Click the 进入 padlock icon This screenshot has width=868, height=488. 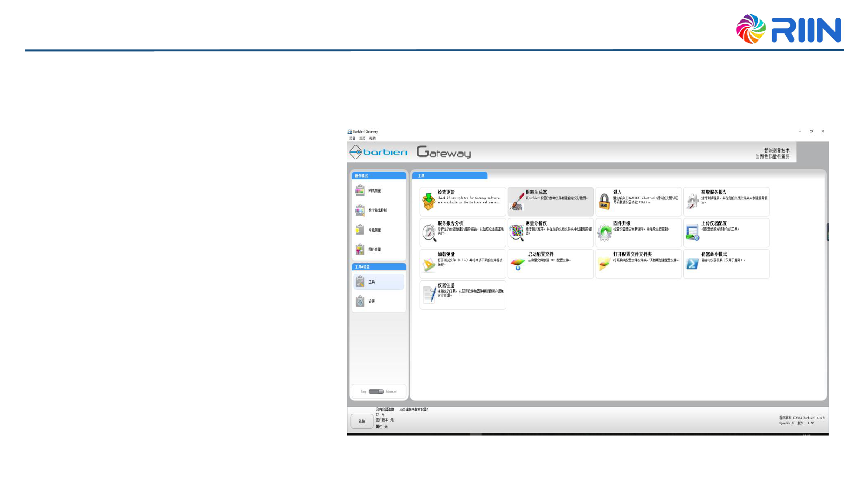click(x=604, y=202)
